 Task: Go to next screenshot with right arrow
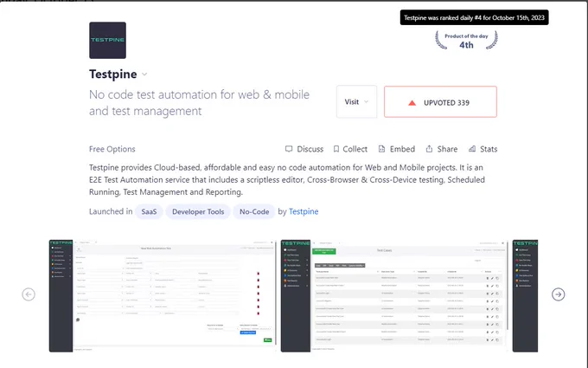(x=558, y=294)
